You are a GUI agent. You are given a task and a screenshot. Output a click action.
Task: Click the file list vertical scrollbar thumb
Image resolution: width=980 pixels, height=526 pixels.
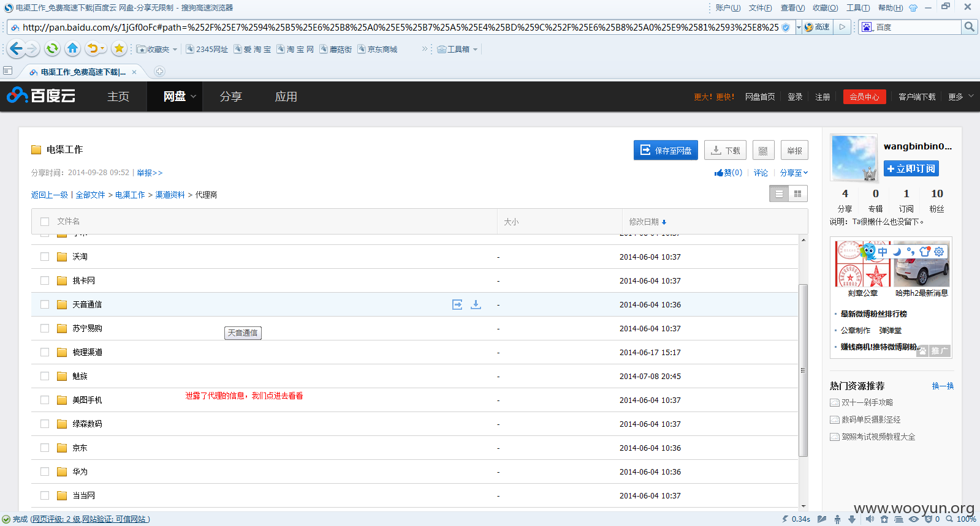coord(803,370)
